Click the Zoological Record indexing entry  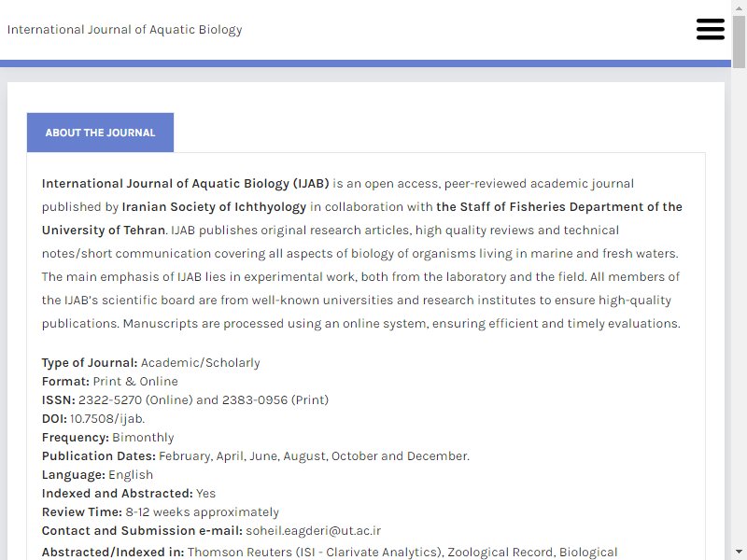500,552
